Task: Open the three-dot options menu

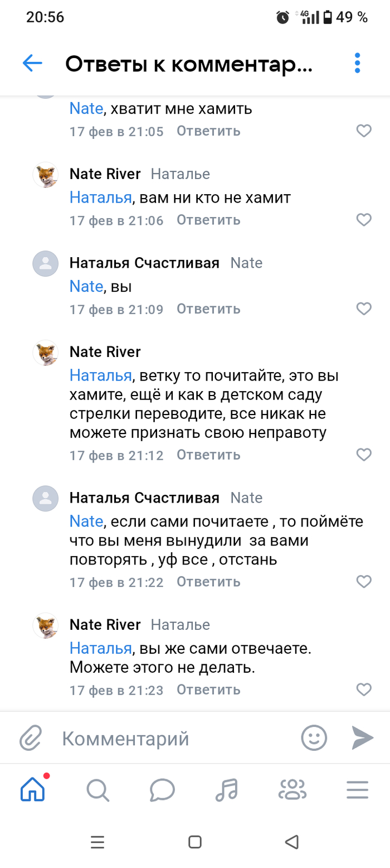Action: (x=357, y=64)
